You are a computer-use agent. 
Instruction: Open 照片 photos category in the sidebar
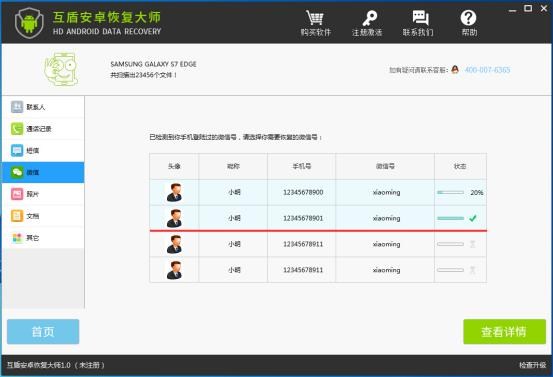tap(43, 194)
